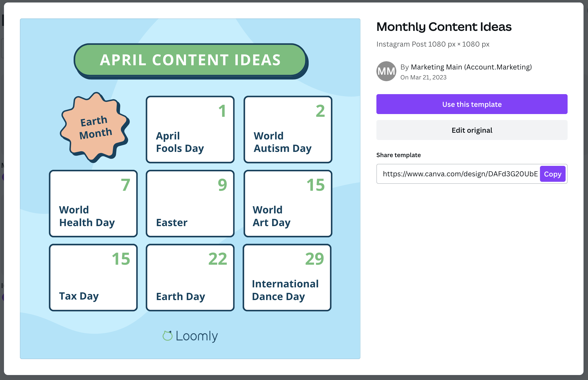Click the World Art Day cell
The image size is (588, 380).
[x=288, y=203]
